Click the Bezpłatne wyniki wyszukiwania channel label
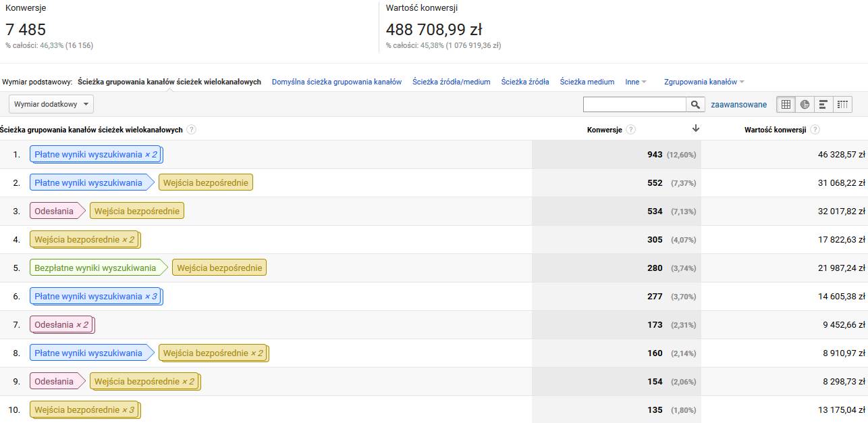The height and width of the screenshot is (423, 868). point(95,268)
